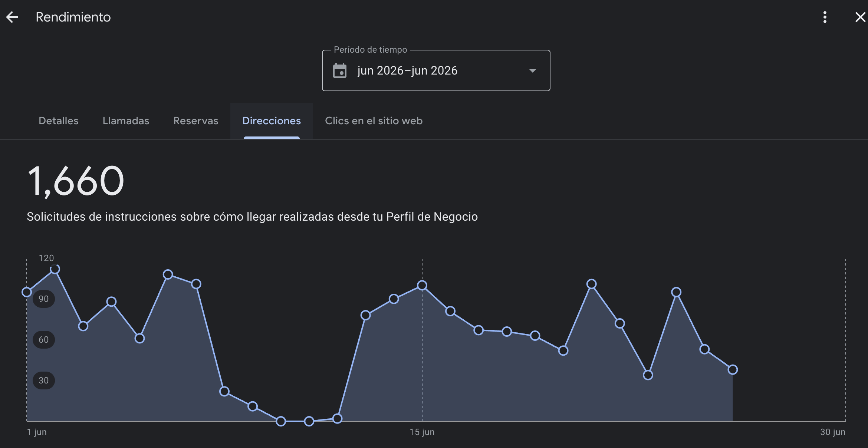Click the 60 axis label bubble
The height and width of the screenshot is (448, 868).
pos(44,340)
